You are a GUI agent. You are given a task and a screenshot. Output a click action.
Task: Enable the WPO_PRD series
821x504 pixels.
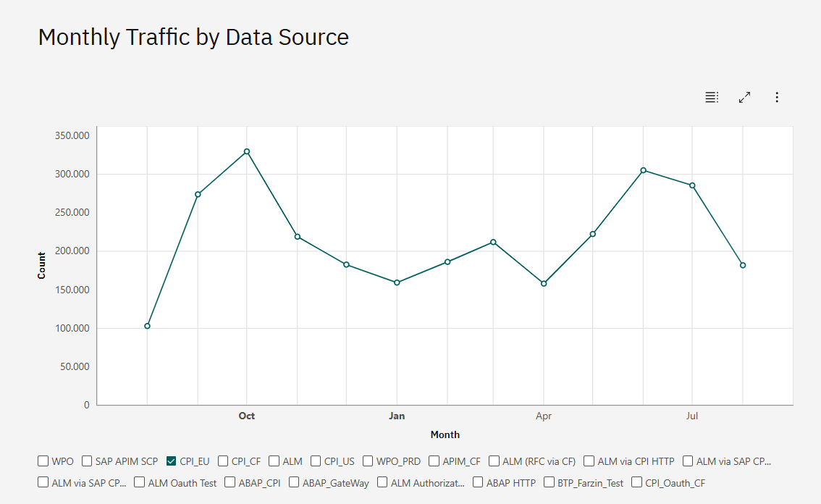pyautogui.click(x=368, y=461)
